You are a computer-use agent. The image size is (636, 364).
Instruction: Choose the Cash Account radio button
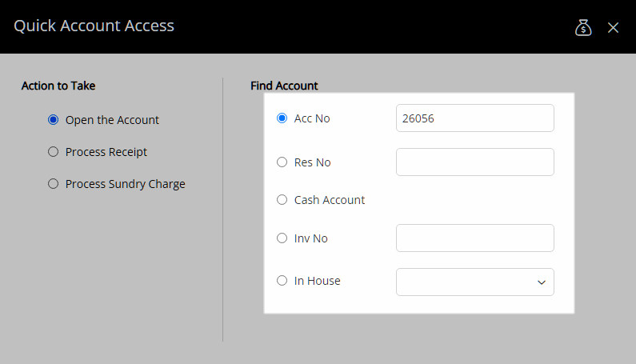pos(282,200)
